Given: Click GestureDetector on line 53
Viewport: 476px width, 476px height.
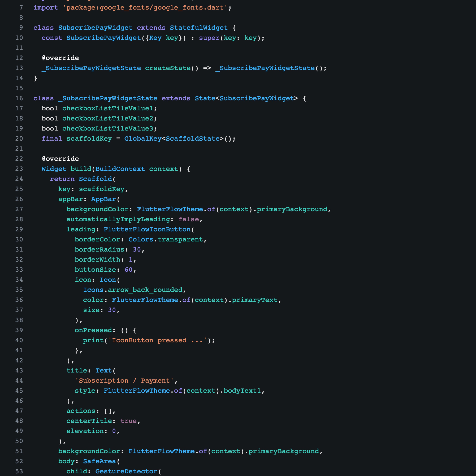Looking at the screenshot, I should click(126, 471).
